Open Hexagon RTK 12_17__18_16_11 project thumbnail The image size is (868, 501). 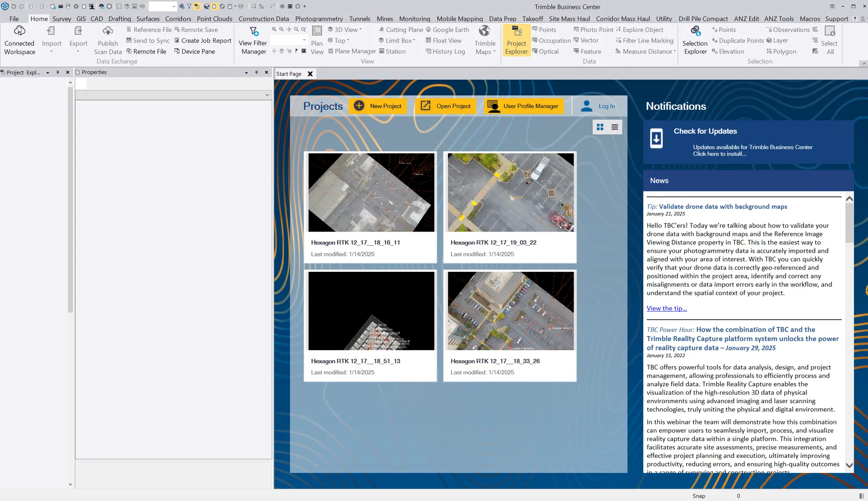click(x=371, y=192)
